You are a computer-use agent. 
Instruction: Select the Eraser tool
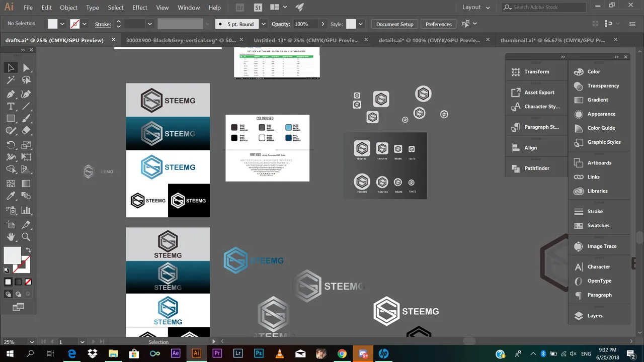click(26, 131)
